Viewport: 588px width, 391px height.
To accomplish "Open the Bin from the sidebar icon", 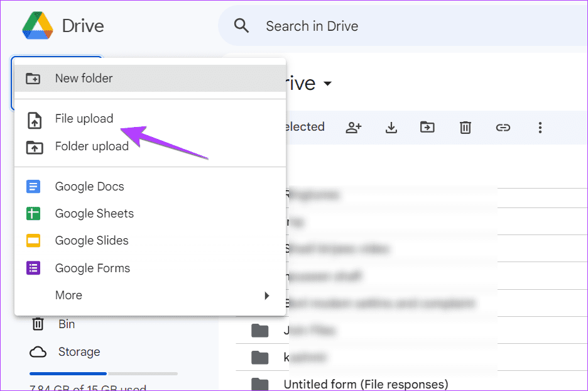I will pos(38,324).
